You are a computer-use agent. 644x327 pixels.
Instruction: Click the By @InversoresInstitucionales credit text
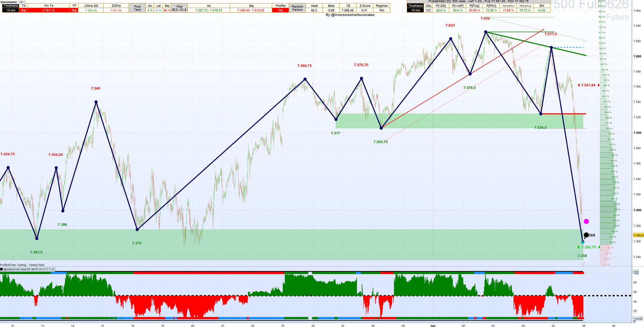tap(350, 15)
